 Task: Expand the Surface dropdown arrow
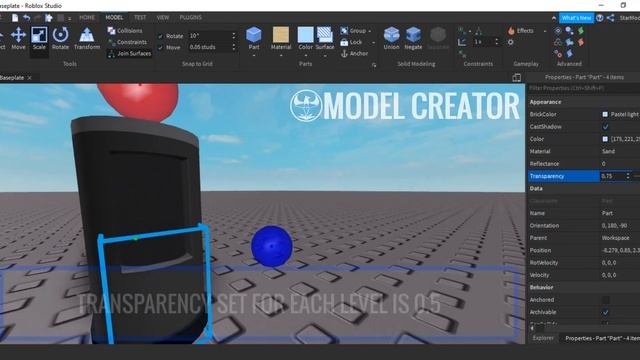coord(325,55)
